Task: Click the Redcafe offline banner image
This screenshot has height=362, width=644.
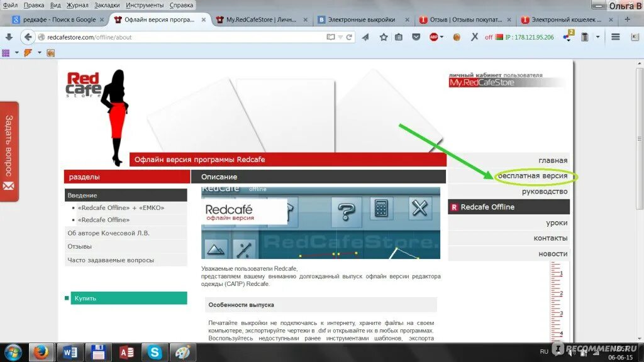Action: pyautogui.click(x=320, y=223)
